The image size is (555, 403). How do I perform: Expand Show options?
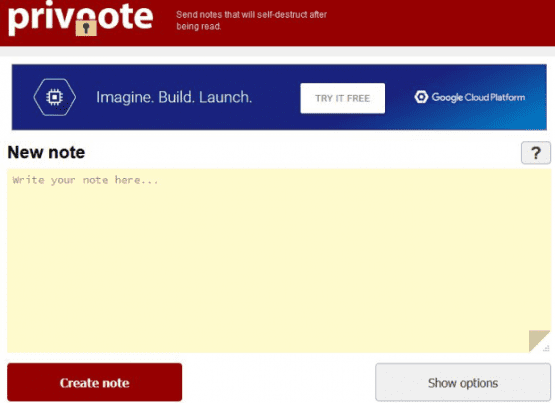click(x=463, y=382)
